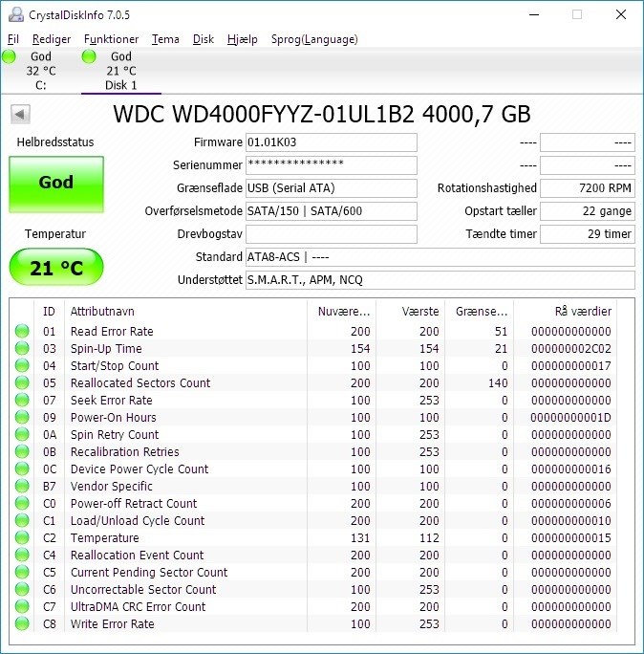Select the Disk 1 status orb
Image resolution: width=644 pixels, height=654 pixels.
[x=90, y=57]
